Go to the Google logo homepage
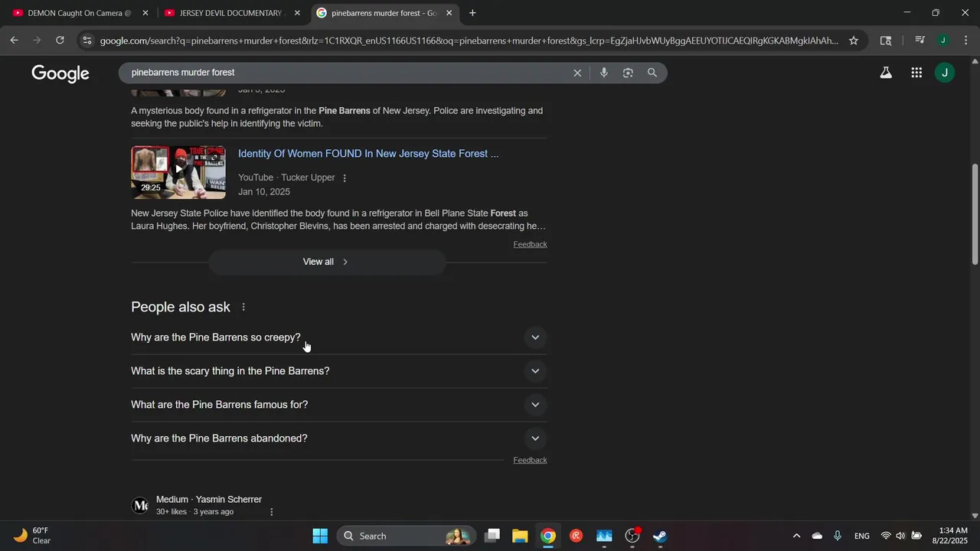This screenshot has height=551, width=980. (x=60, y=73)
